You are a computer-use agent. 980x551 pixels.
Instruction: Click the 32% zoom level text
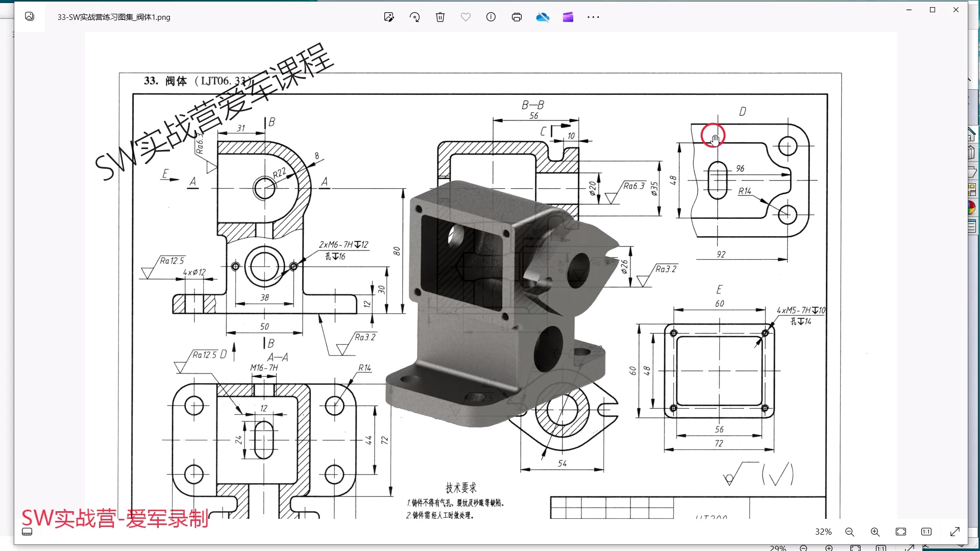(x=823, y=532)
